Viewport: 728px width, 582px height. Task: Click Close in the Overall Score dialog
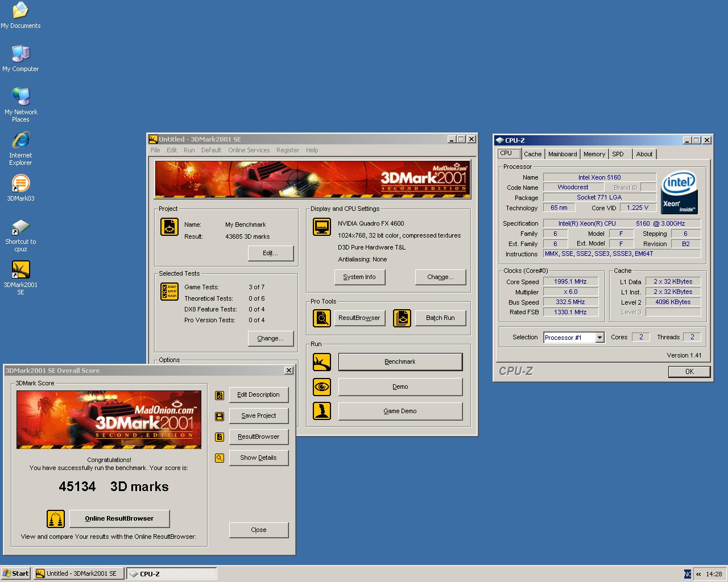click(x=259, y=530)
